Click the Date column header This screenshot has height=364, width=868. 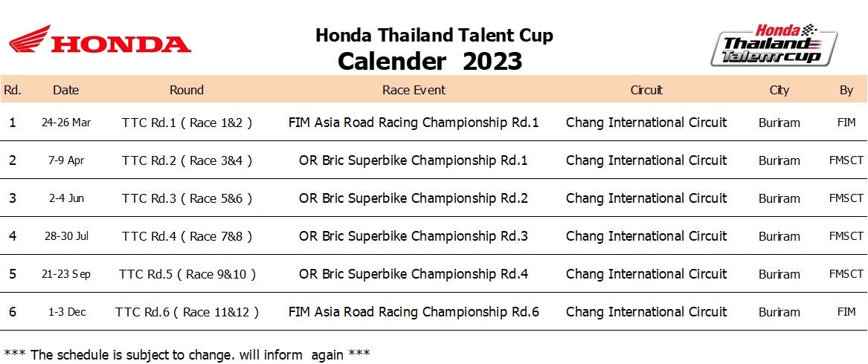66,90
